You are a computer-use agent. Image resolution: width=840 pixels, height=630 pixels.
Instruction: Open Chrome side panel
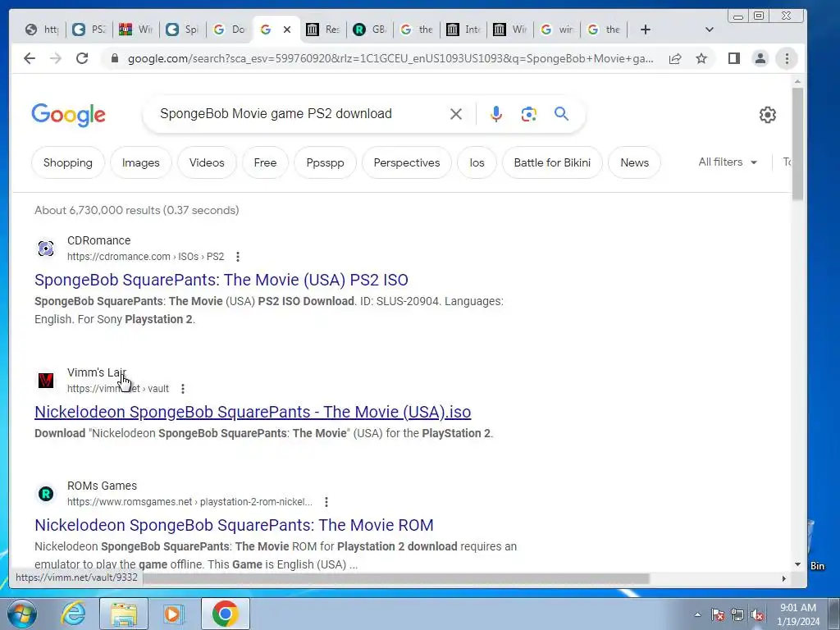tap(734, 58)
